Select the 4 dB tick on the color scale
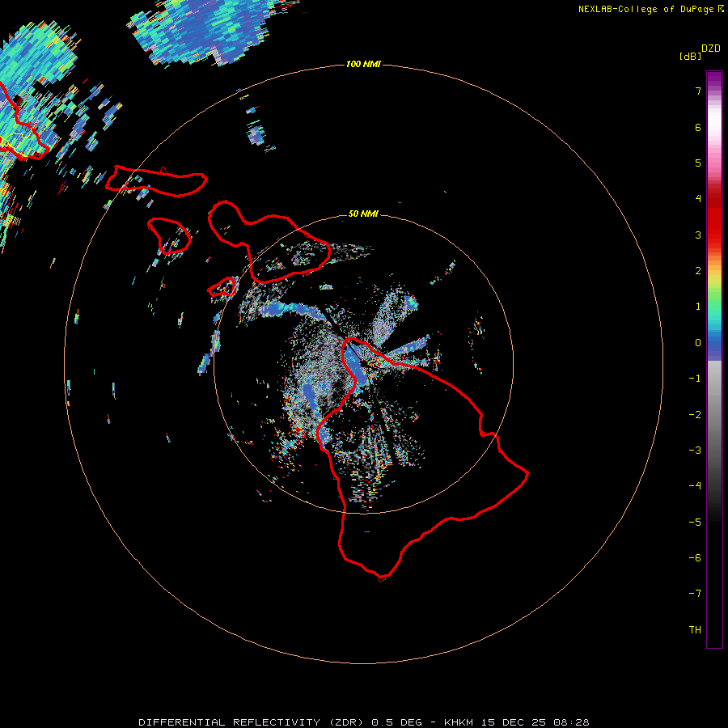The height and width of the screenshot is (728, 728). click(698, 199)
